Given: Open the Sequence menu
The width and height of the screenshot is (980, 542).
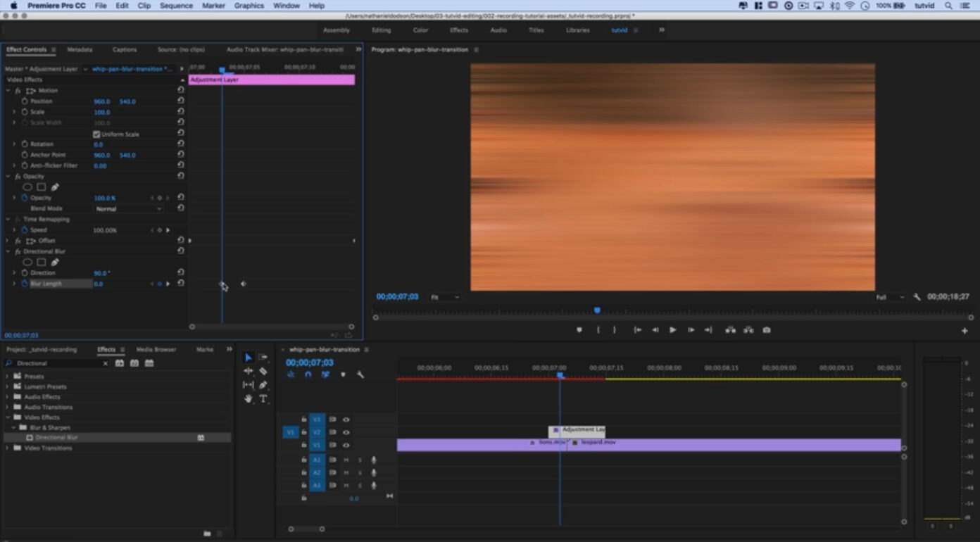Looking at the screenshot, I should click(x=175, y=6).
